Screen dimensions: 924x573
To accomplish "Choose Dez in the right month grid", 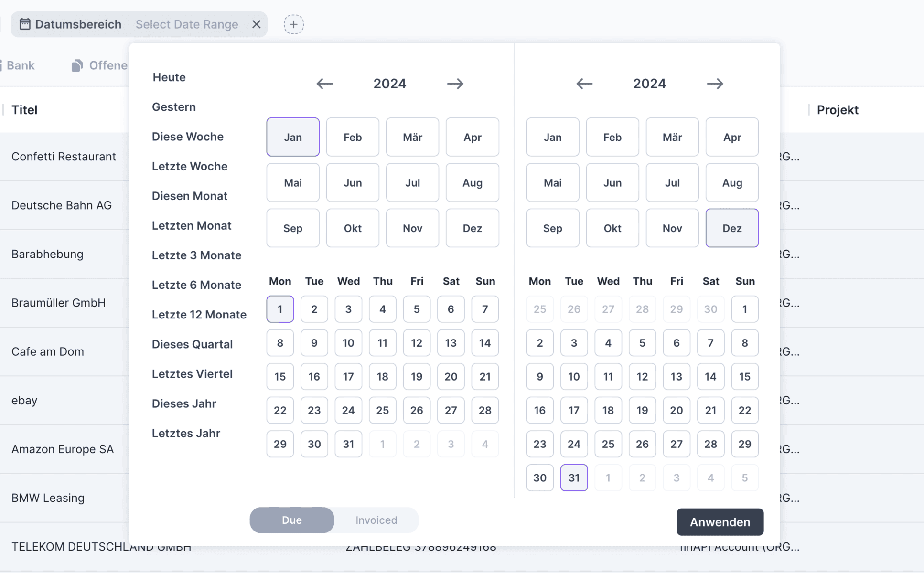I will [731, 228].
